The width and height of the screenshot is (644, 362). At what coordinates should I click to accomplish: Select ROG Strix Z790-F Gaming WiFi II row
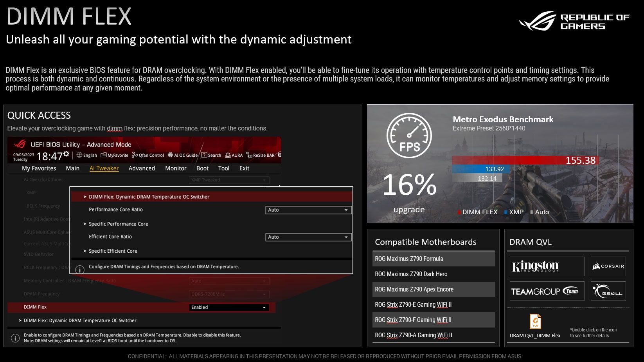pos(434,320)
